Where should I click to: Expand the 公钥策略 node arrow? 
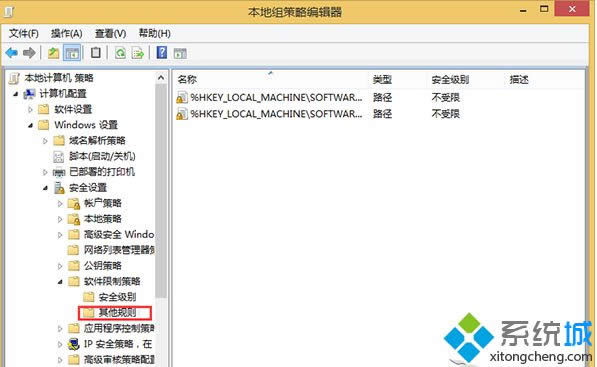60,266
